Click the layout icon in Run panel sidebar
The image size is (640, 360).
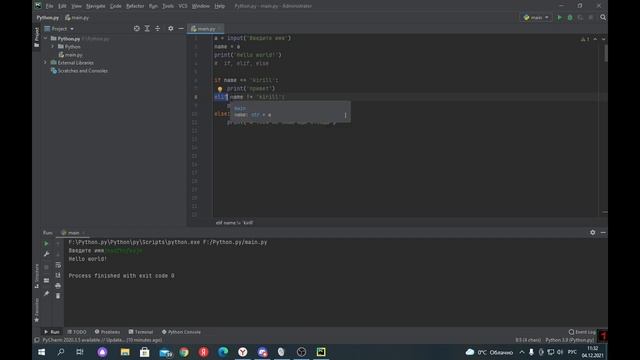click(x=46, y=280)
